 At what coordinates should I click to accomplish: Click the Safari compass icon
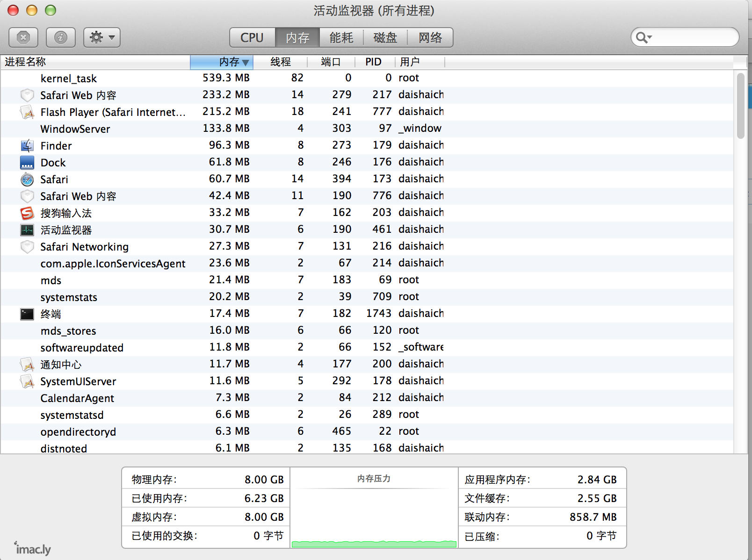(x=27, y=179)
